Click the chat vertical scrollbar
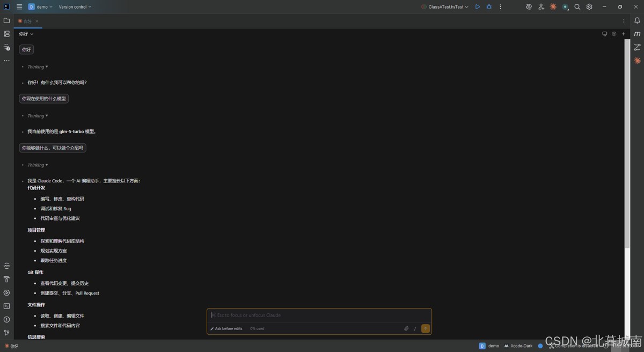Viewport: 644px width, 352px height. pyautogui.click(x=627, y=143)
